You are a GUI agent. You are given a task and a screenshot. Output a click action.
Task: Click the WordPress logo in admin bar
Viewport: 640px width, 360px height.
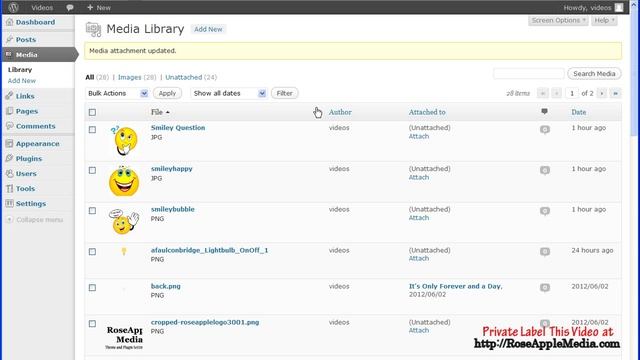13,7
